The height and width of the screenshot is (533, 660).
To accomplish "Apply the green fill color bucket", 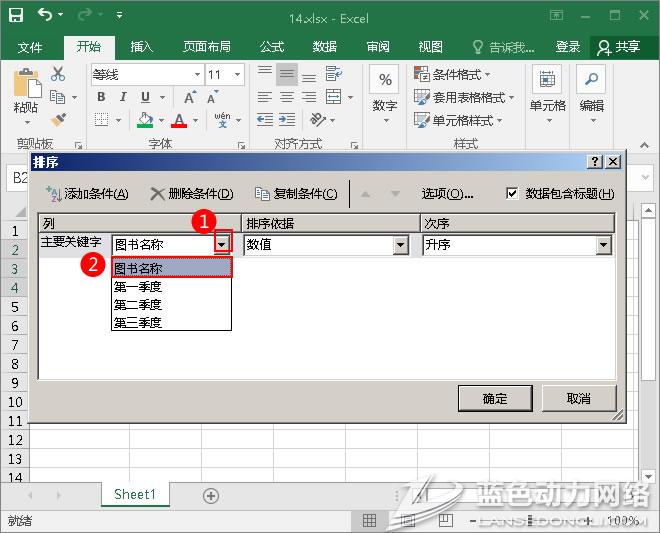I will pyautogui.click(x=145, y=120).
